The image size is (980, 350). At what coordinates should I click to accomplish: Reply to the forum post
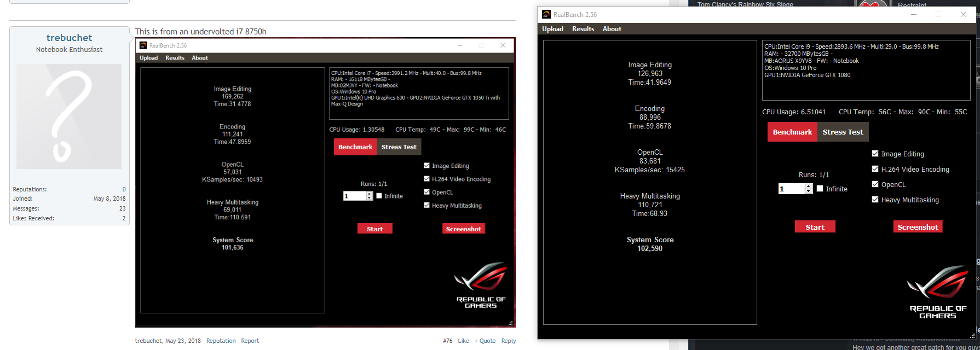[x=509, y=341]
